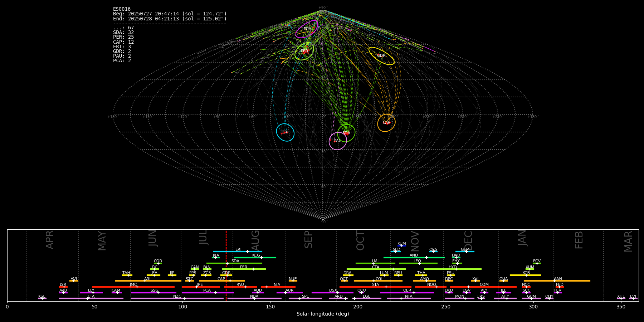The width and height of the screenshot is (644, 322).
Task: Click the KCG shower bar in timeline
Action: tap(255, 257)
